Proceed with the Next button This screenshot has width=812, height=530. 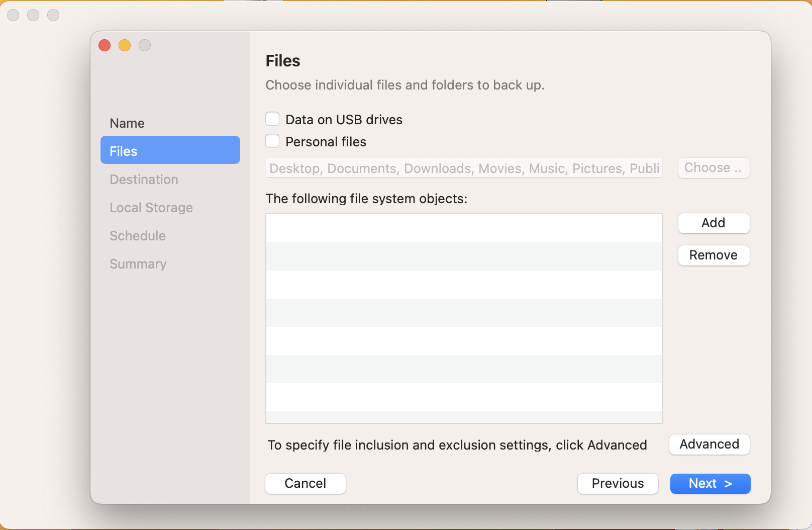tap(710, 483)
